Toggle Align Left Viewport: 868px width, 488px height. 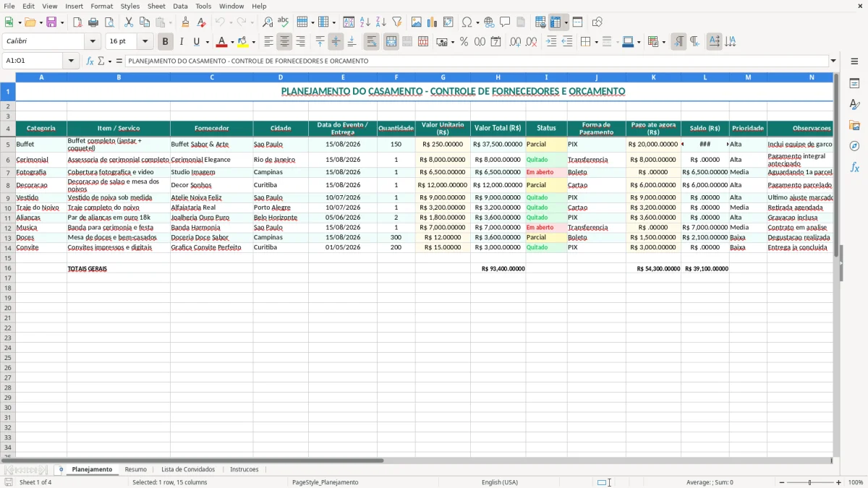[268, 42]
